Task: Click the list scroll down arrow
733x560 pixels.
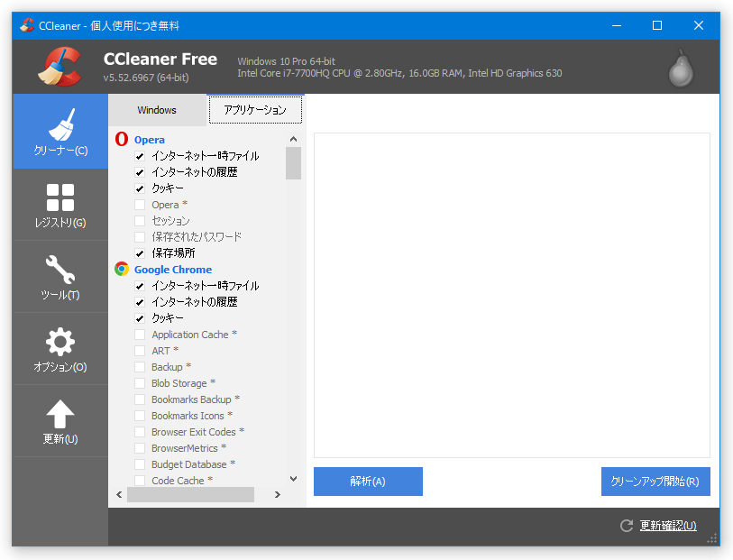Action: pyautogui.click(x=294, y=479)
